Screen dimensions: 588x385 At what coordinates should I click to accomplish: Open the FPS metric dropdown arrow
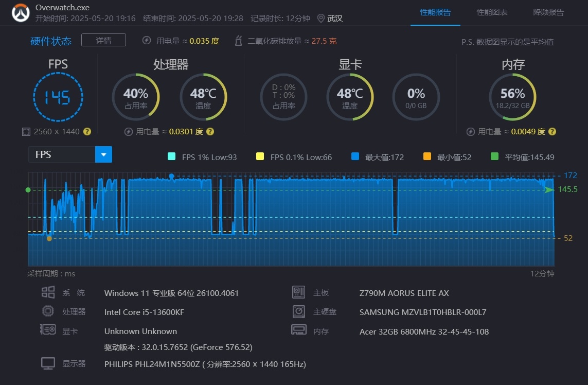point(103,154)
